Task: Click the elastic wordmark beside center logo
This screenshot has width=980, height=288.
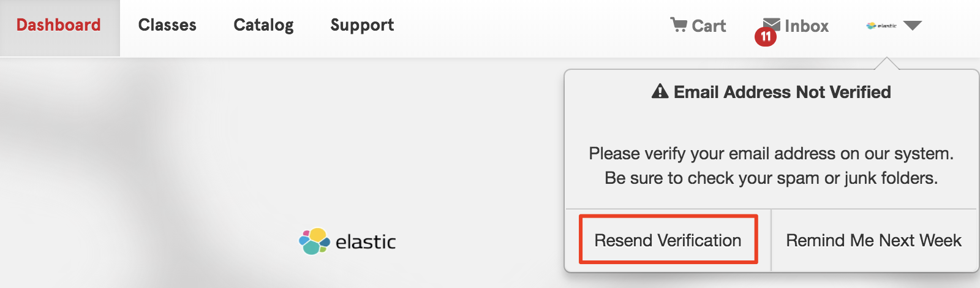Action: tap(366, 241)
